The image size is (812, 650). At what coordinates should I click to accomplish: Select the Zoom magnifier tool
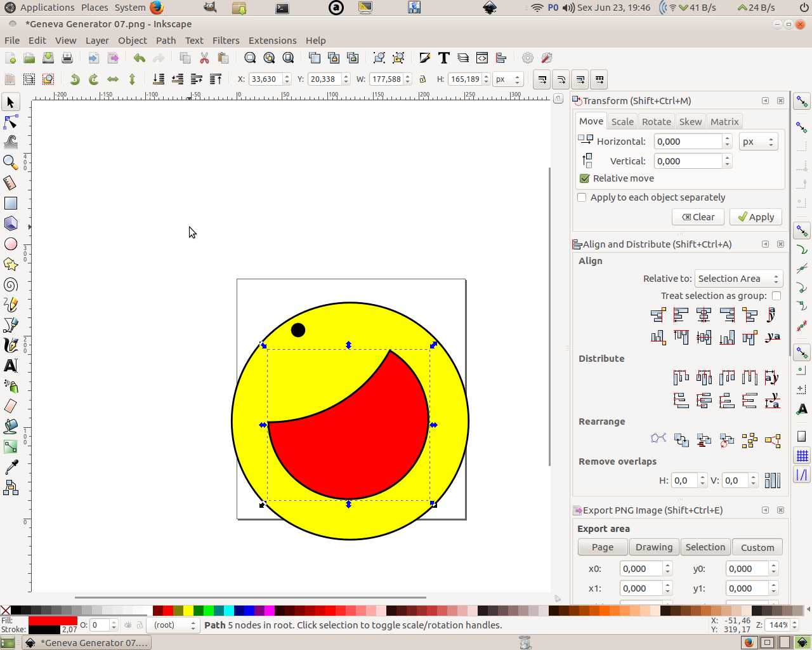[11, 162]
